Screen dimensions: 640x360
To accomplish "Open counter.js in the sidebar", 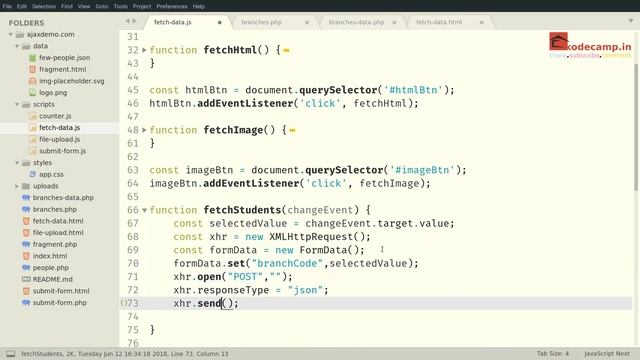I will [x=55, y=116].
